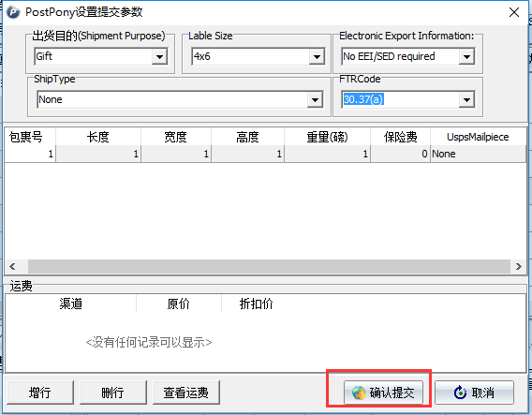Open the Electronic Export Information dropdown
The image size is (532, 415).
(466, 56)
